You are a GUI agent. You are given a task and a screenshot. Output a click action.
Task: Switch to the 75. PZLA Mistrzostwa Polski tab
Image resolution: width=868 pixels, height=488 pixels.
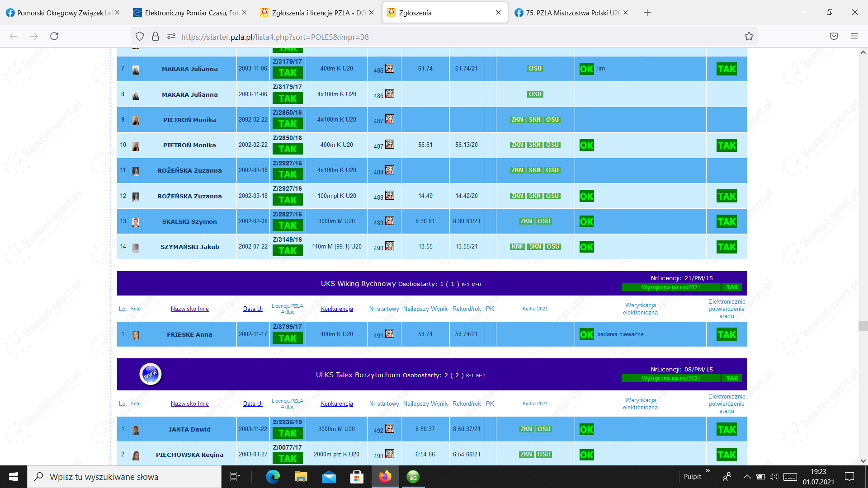pyautogui.click(x=572, y=13)
